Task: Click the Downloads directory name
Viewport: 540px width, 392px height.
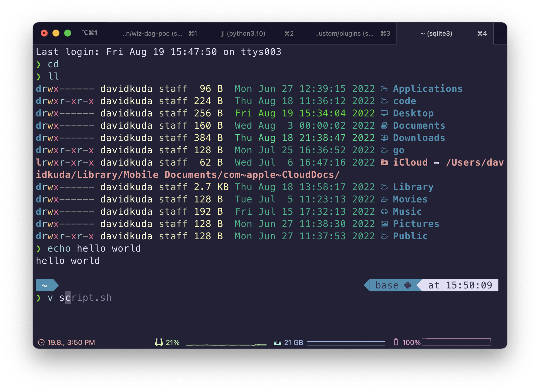Action: pos(419,138)
